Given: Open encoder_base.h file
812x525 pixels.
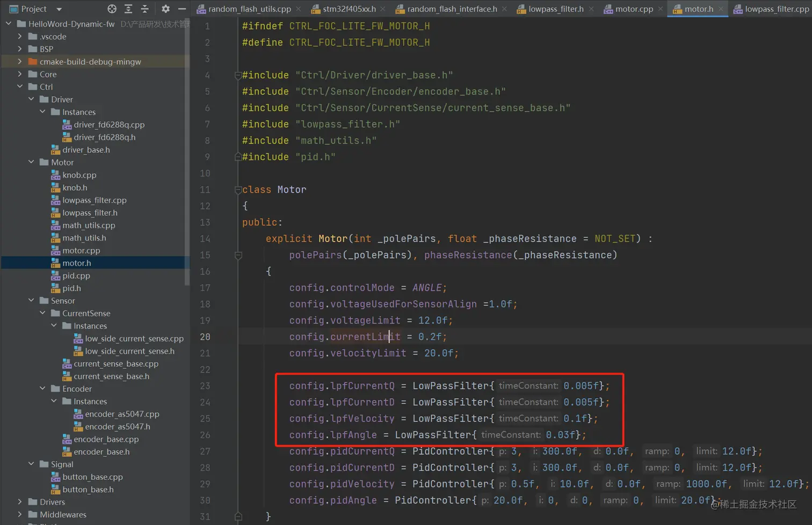Looking at the screenshot, I should coord(102,452).
